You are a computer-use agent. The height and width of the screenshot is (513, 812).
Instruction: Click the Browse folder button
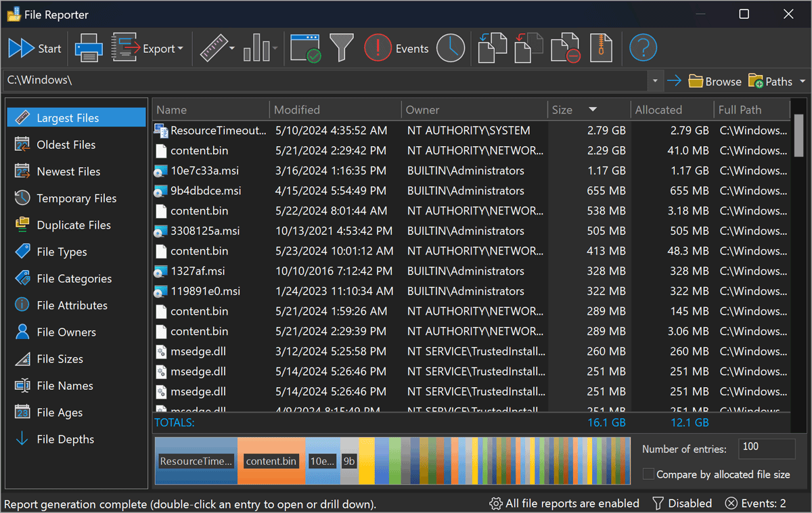tap(715, 81)
